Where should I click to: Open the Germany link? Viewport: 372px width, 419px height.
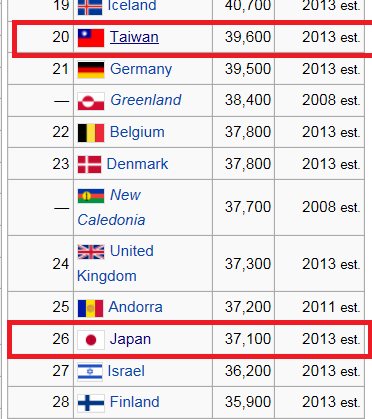click(x=141, y=70)
